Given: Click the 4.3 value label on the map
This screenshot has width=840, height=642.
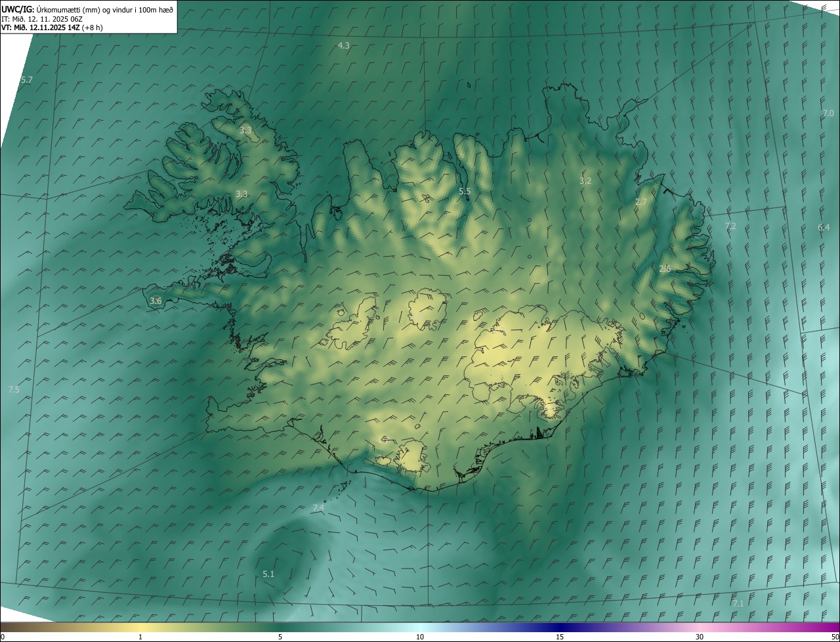Looking at the screenshot, I should [343, 45].
